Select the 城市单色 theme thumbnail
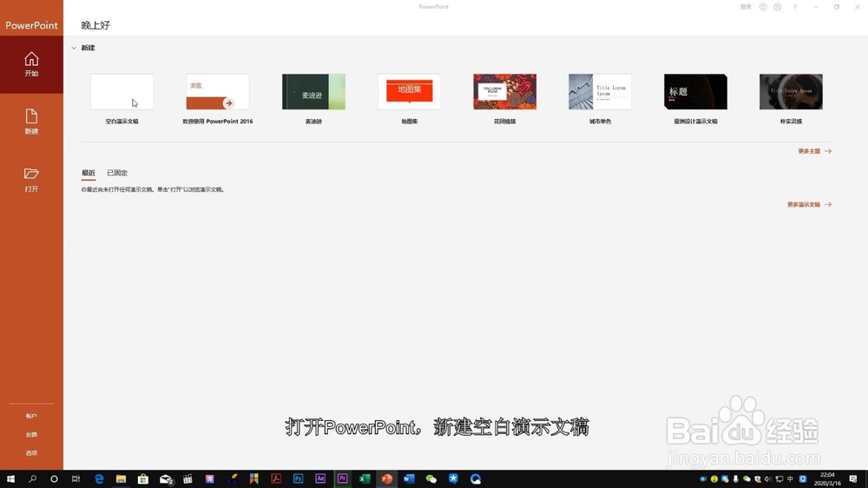Viewport: 868px width, 488px height. 600,92
